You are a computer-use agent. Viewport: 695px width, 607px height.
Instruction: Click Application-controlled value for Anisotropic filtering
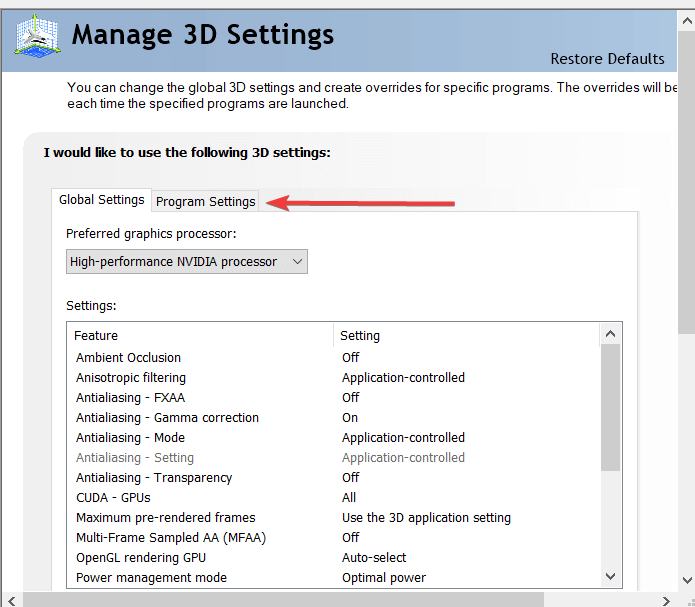point(403,377)
